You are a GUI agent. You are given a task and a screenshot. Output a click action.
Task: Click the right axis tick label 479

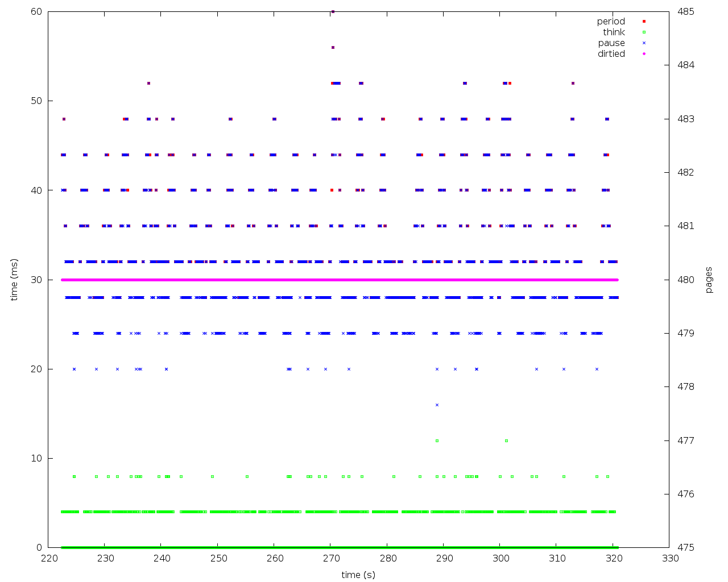point(686,333)
